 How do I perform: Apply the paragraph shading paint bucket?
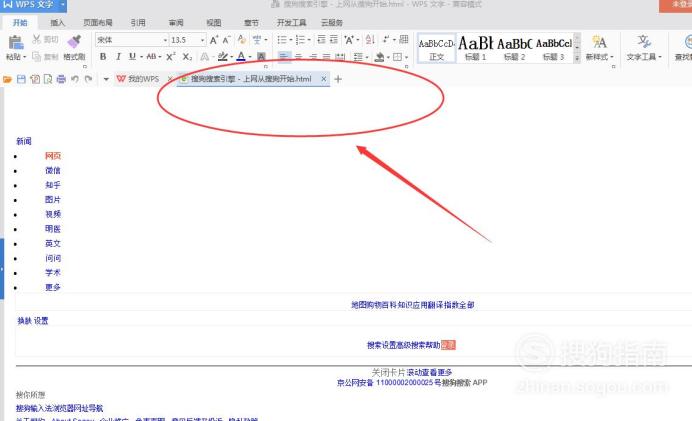(379, 56)
